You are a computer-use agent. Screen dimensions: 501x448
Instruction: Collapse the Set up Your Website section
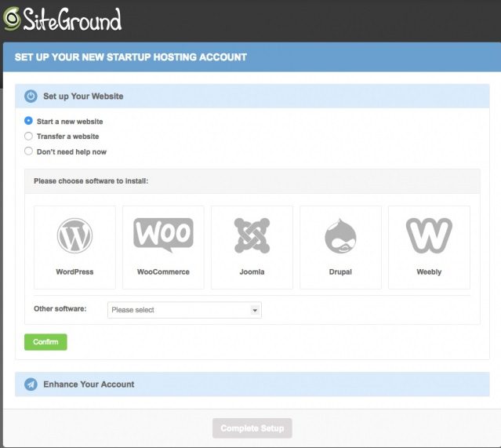tap(252, 97)
